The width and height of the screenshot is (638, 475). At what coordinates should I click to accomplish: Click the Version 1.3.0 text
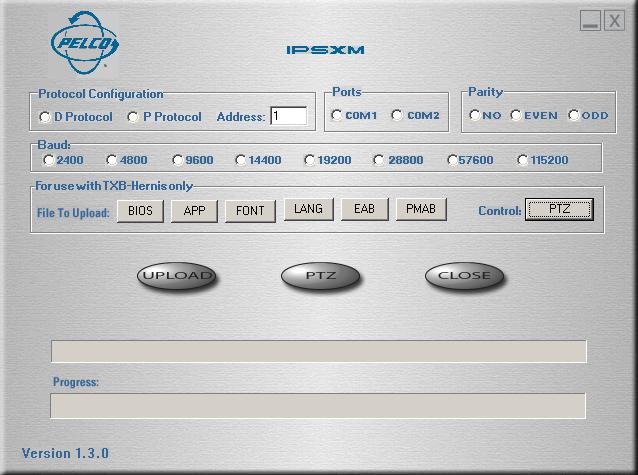tap(65, 453)
